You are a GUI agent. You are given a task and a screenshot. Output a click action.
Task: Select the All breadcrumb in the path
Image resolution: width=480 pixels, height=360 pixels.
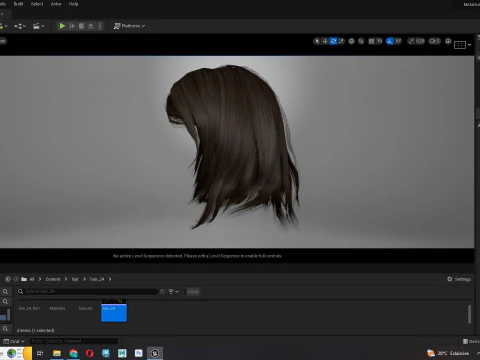click(x=32, y=279)
